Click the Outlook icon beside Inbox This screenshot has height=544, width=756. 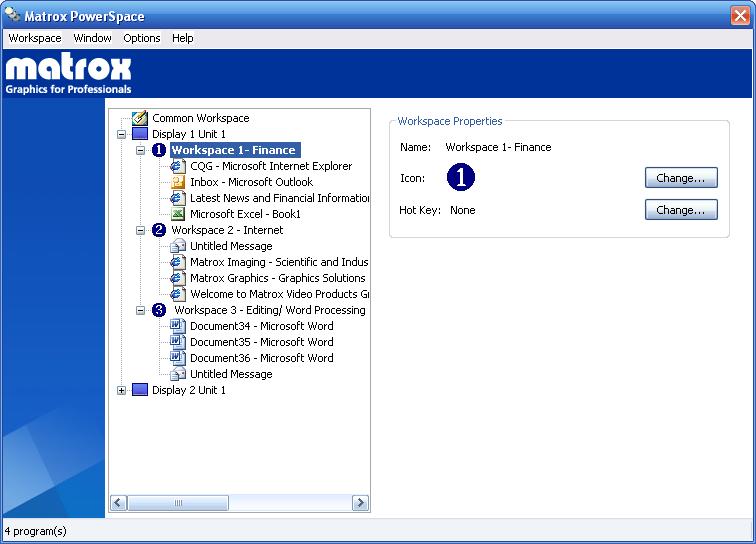177,182
